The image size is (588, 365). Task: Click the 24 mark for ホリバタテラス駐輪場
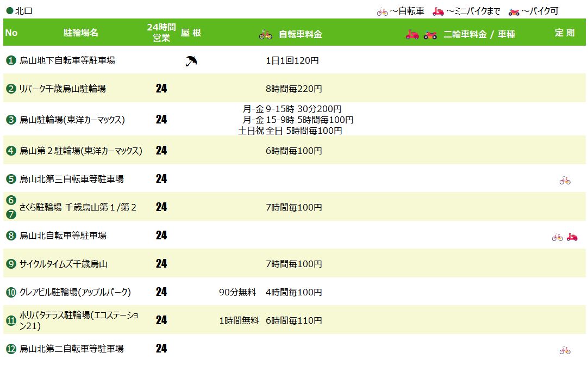(x=161, y=320)
